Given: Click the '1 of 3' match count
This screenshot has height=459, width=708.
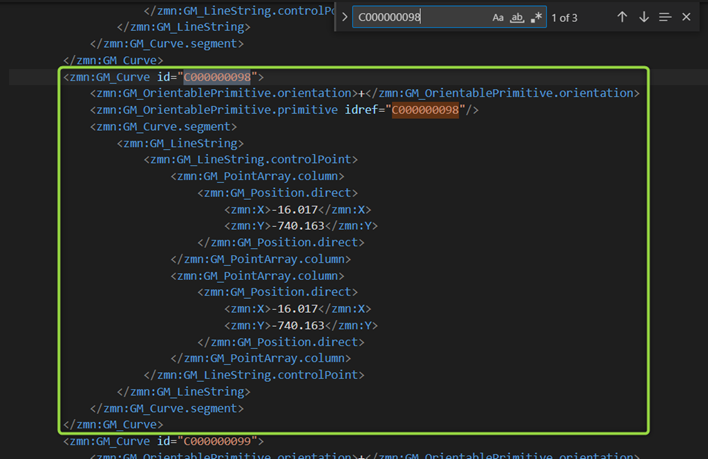Looking at the screenshot, I should click(x=564, y=18).
